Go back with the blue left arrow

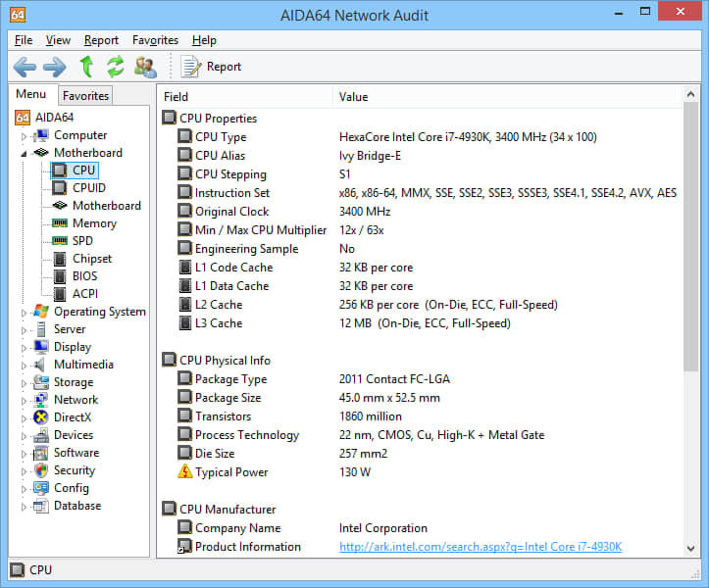(x=25, y=67)
